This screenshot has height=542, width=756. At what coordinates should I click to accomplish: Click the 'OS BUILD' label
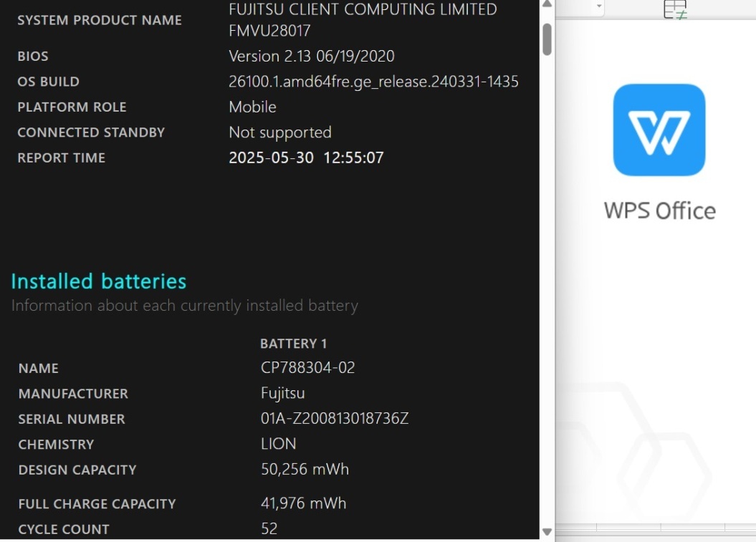click(48, 82)
